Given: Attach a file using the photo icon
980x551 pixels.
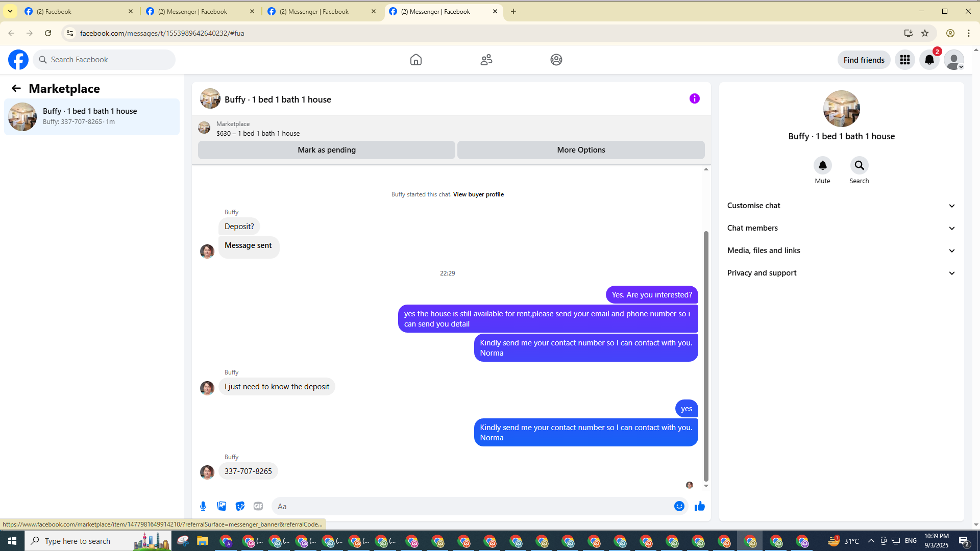Looking at the screenshot, I should coord(222,506).
